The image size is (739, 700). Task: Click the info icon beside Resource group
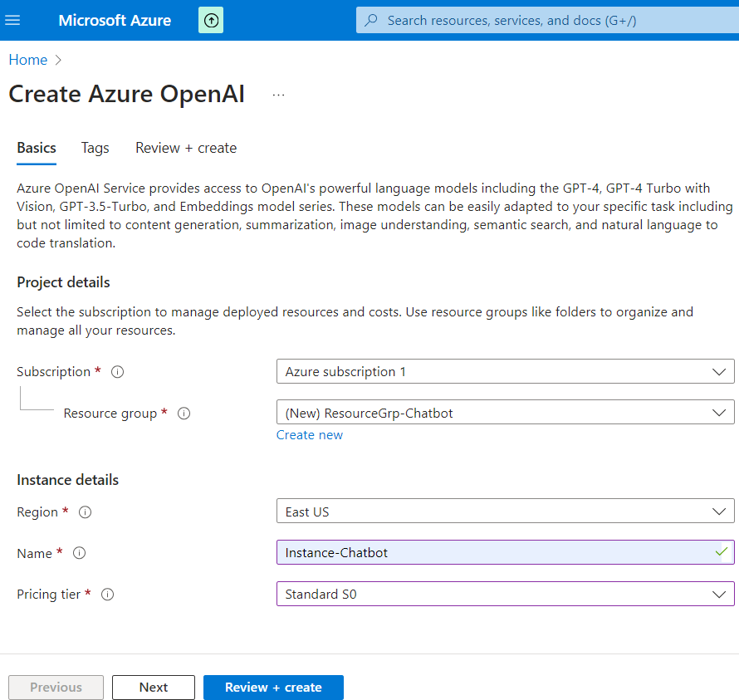click(184, 413)
